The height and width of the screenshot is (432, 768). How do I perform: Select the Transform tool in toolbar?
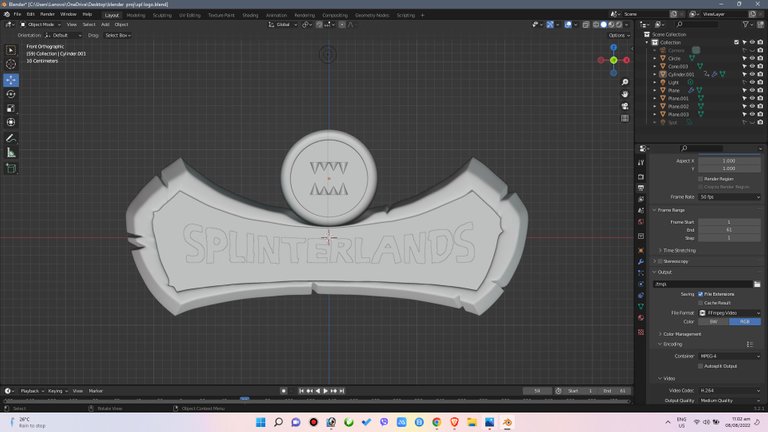coord(11,122)
